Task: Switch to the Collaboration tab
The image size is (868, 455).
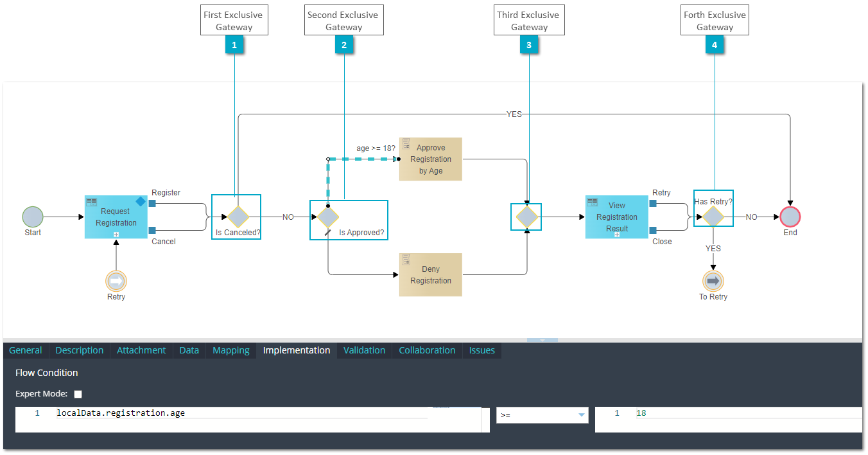Action: [x=427, y=350]
